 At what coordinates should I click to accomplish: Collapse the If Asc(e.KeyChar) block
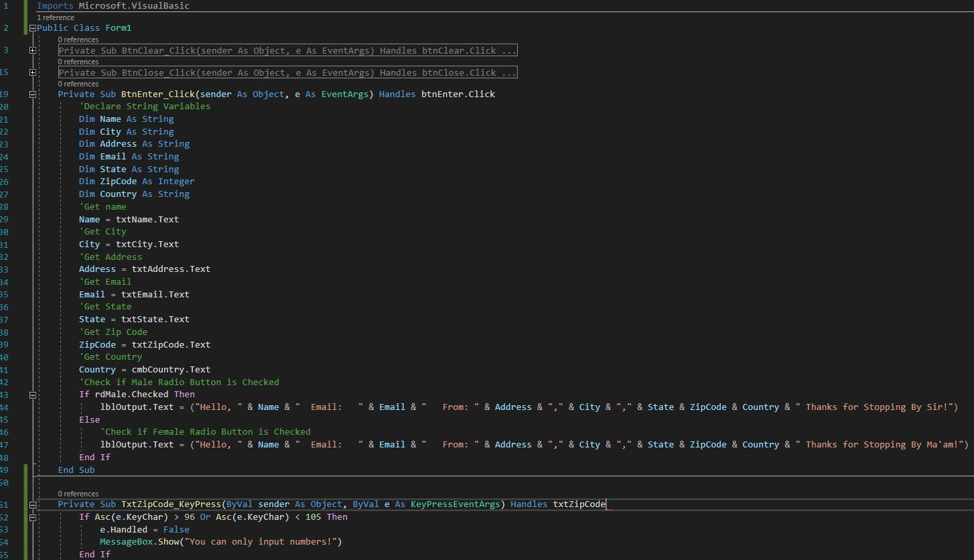point(32,516)
